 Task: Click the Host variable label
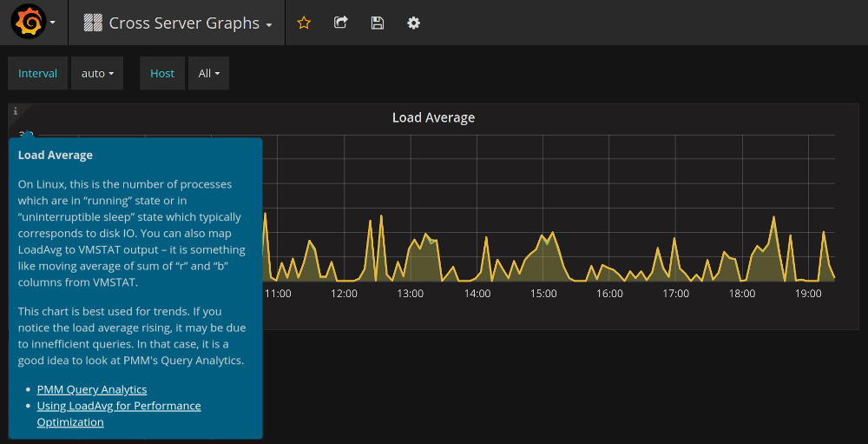pos(162,74)
